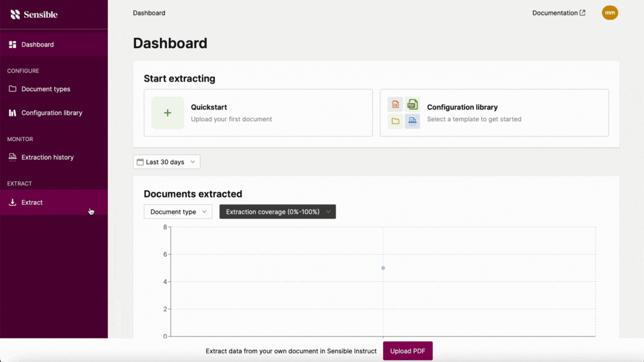Expand the date range chevron

[x=193, y=161]
